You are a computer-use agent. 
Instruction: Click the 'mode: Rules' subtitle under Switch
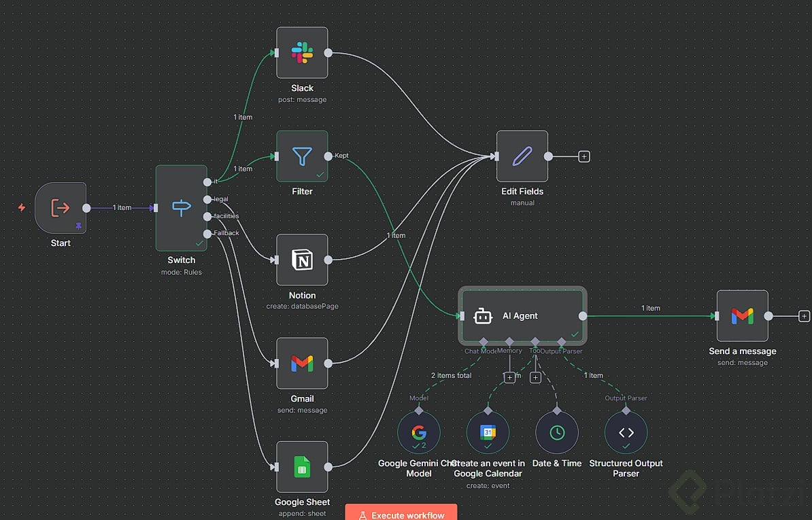[x=182, y=272]
